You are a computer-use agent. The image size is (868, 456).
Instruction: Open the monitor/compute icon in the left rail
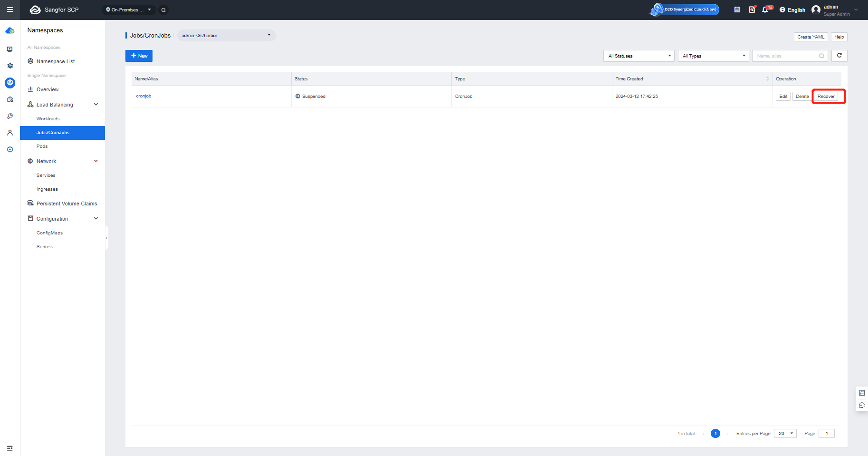coord(10,49)
